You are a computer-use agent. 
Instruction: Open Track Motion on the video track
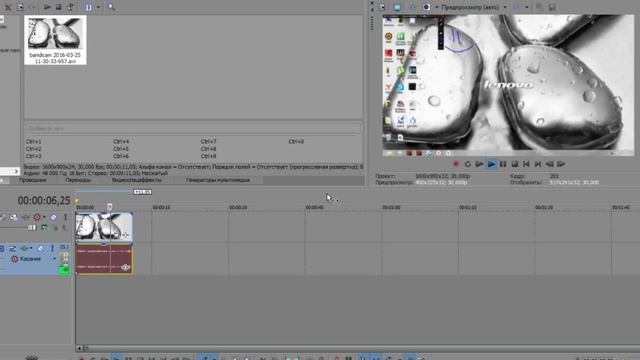(13, 217)
